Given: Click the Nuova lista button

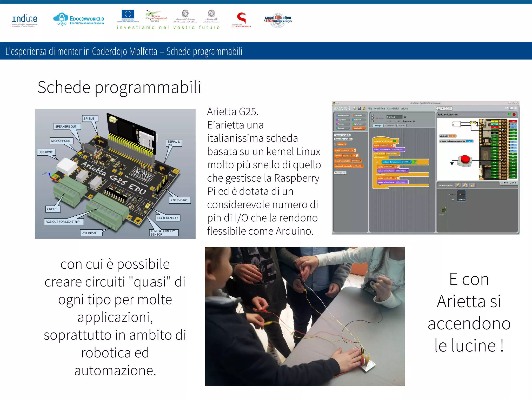Looking at the screenshot, I should [340, 173].
